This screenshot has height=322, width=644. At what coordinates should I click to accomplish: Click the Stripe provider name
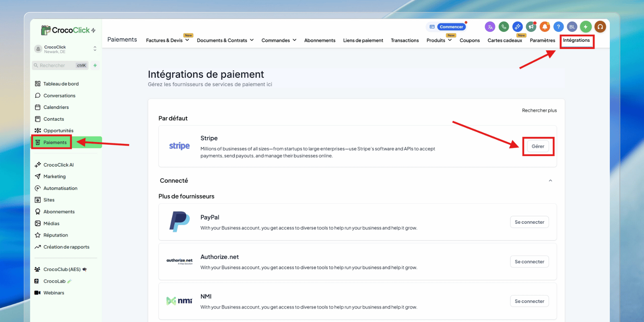[x=209, y=138]
